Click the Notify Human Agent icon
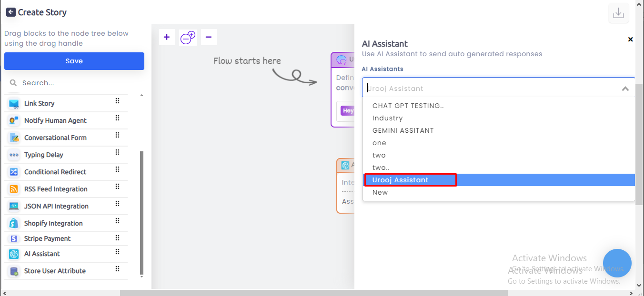 click(x=14, y=120)
